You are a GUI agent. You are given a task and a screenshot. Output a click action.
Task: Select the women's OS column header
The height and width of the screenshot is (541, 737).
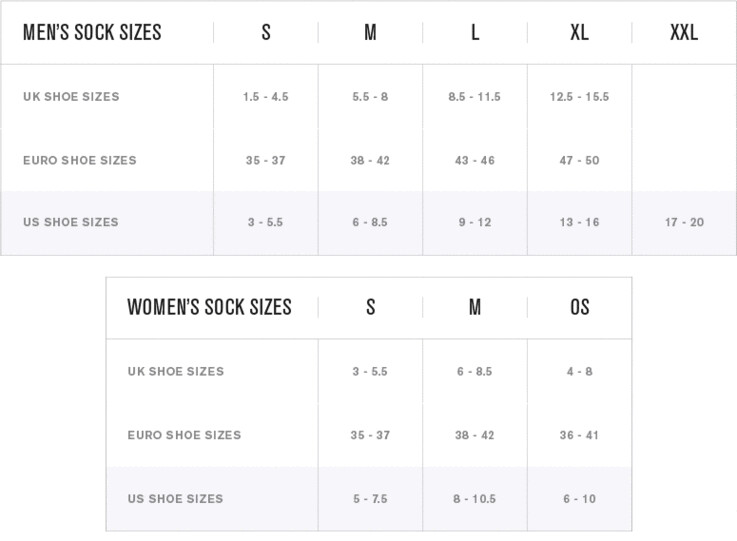(x=579, y=307)
